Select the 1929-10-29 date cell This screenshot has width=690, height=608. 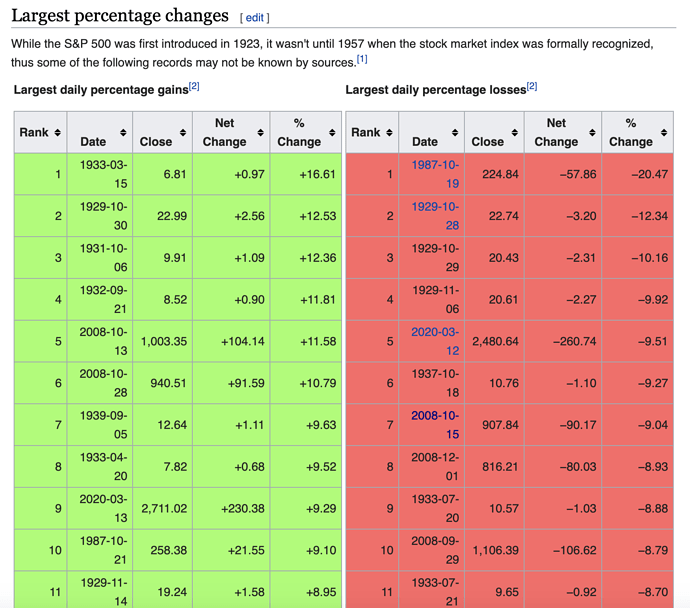point(432,258)
